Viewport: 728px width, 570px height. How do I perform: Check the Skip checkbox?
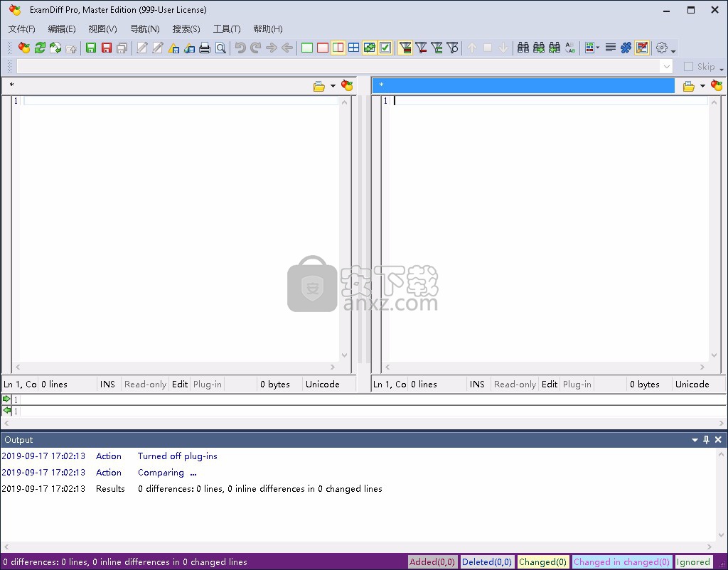pos(688,67)
